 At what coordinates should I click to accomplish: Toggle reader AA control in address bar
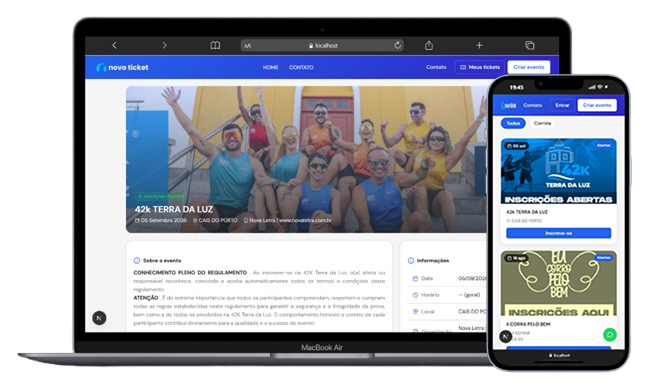coord(248,46)
